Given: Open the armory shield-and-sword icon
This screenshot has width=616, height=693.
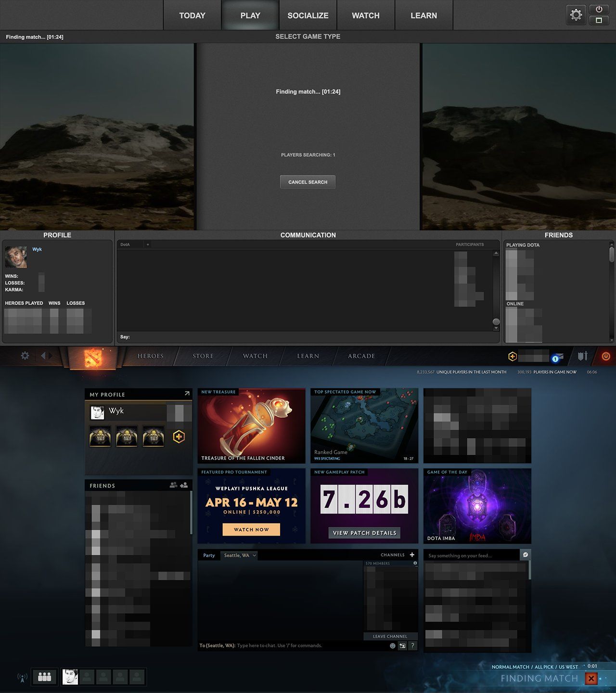Looking at the screenshot, I should pyautogui.click(x=583, y=356).
